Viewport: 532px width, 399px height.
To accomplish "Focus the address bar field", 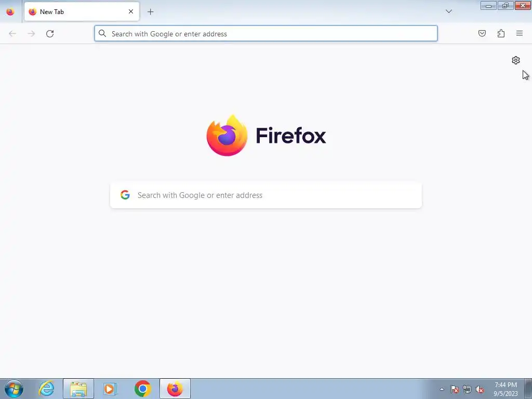I will (265, 33).
